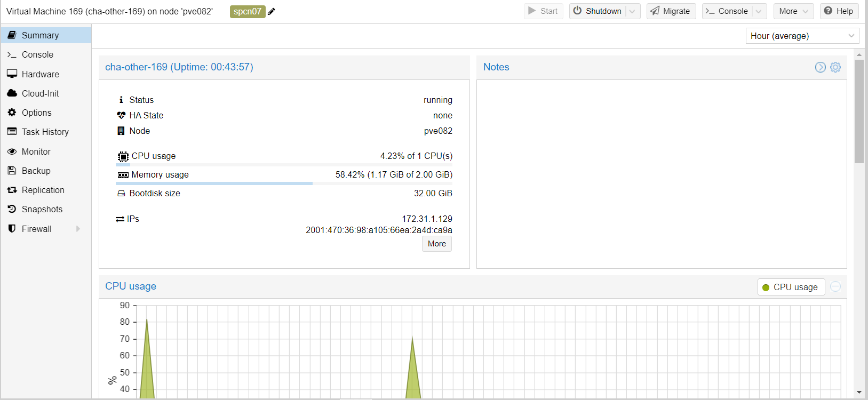The image size is (868, 400).
Task: Toggle the CPU usage legend item
Action: [x=791, y=287]
